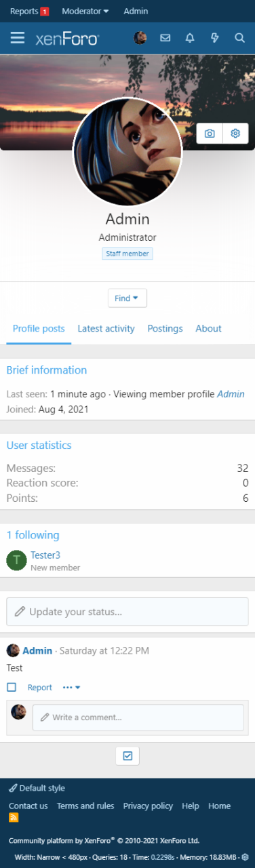Click the camera icon to edit the banner
This screenshot has height=868, width=255.
210,134
